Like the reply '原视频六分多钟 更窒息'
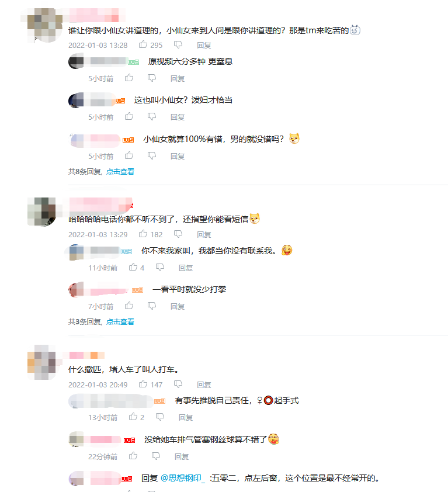Screen dimensions: 448x492 click(129, 78)
